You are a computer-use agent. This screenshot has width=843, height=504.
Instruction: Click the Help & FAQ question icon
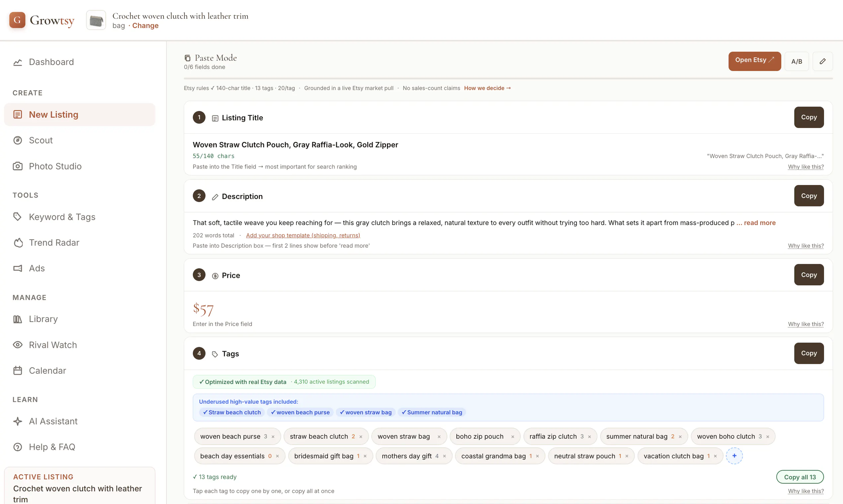[x=18, y=447]
